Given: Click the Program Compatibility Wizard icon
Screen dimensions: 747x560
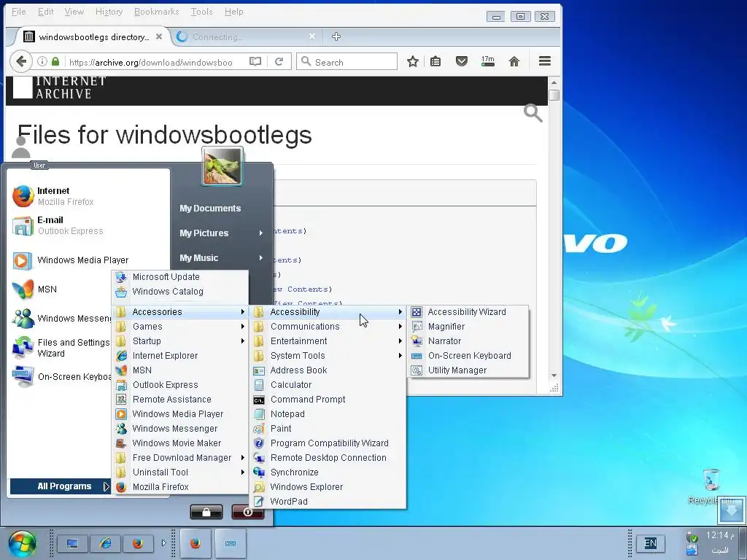Looking at the screenshot, I should coord(259,443).
